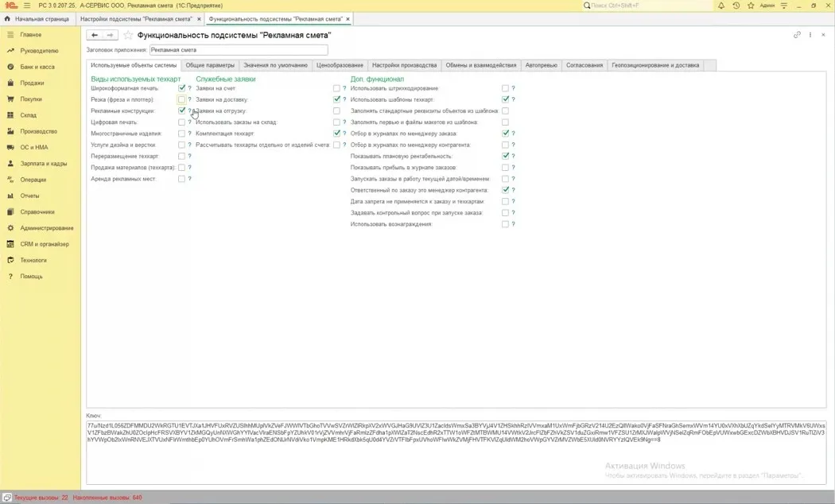Image resolution: width=835 pixels, height=504 pixels.
Task: Open the three-dot more actions menu
Action: [x=810, y=35]
